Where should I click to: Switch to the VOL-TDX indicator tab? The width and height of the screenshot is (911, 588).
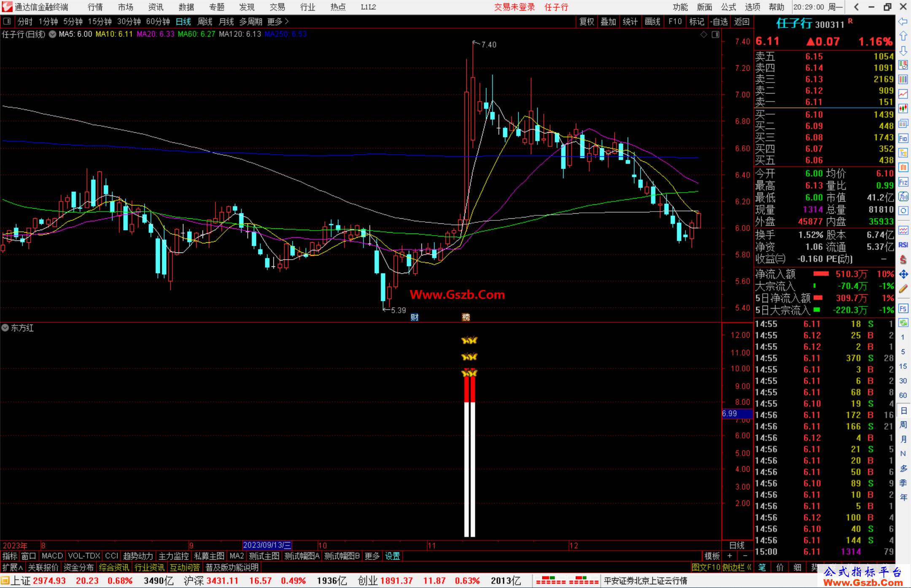(84, 556)
